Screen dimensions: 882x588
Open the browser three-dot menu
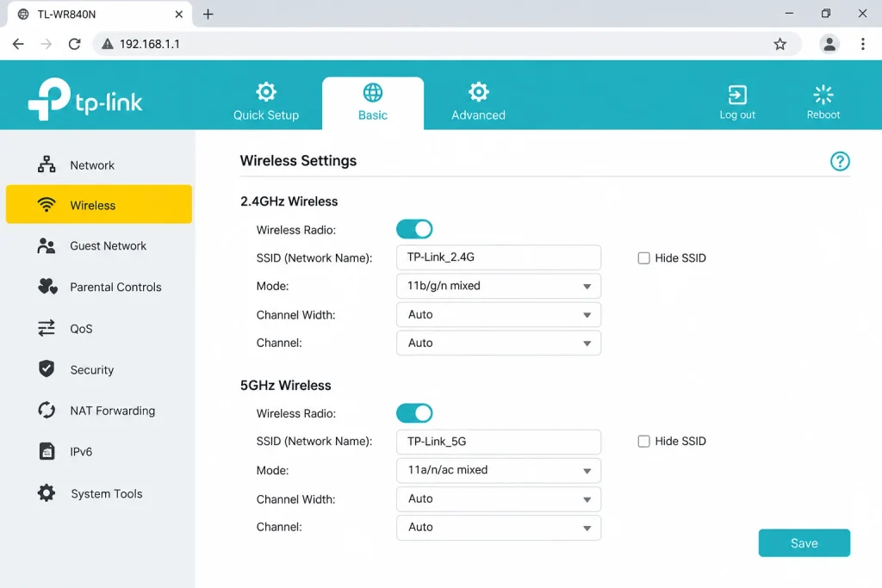863,44
